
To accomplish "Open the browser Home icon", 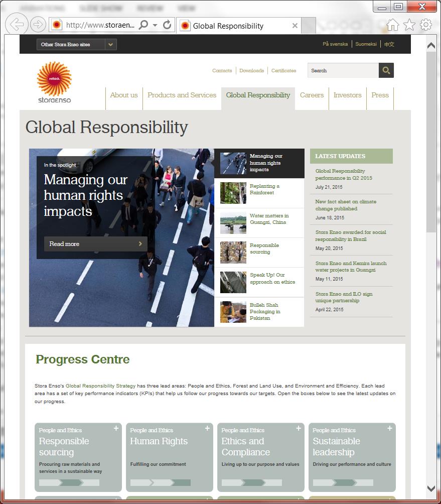I will point(392,25).
